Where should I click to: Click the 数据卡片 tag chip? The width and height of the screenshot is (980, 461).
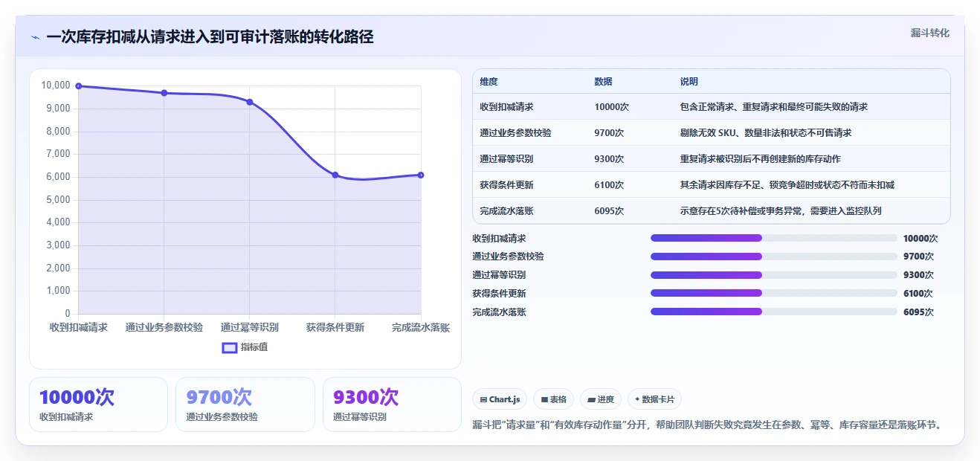coord(654,399)
